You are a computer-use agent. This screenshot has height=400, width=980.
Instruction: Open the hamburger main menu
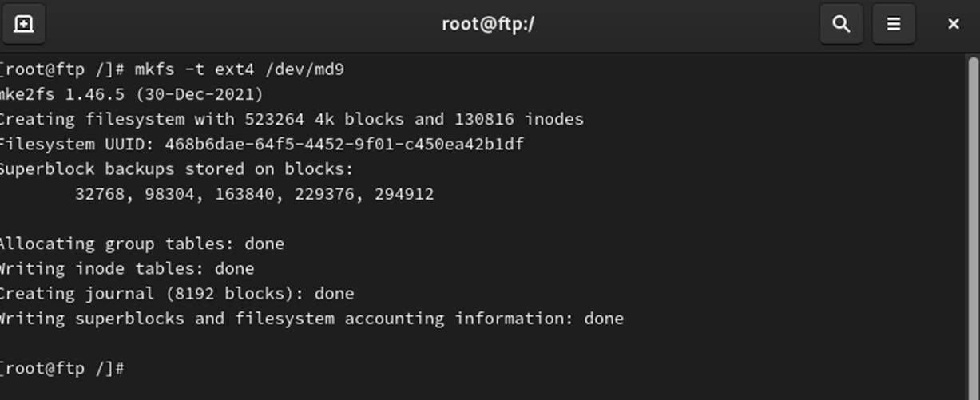(894, 24)
